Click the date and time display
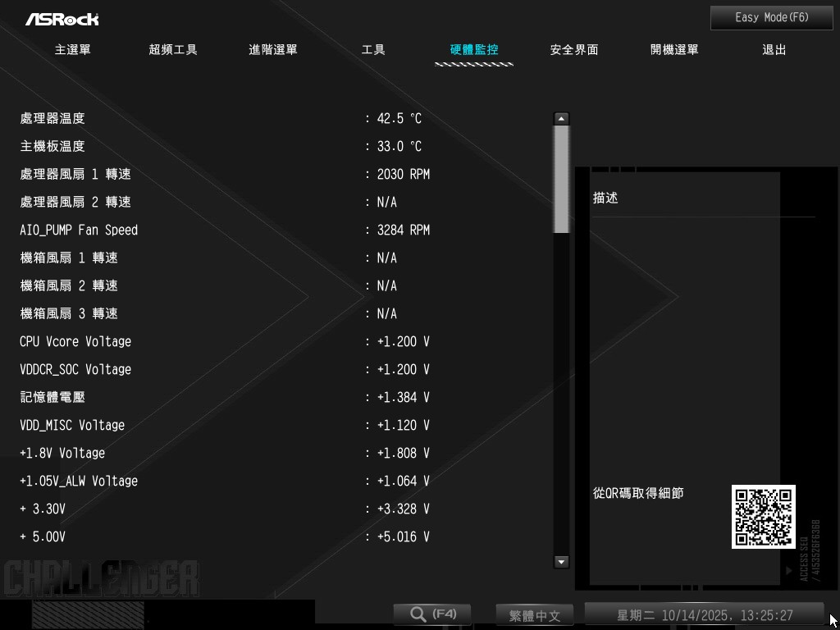840x630 pixels. (704, 615)
